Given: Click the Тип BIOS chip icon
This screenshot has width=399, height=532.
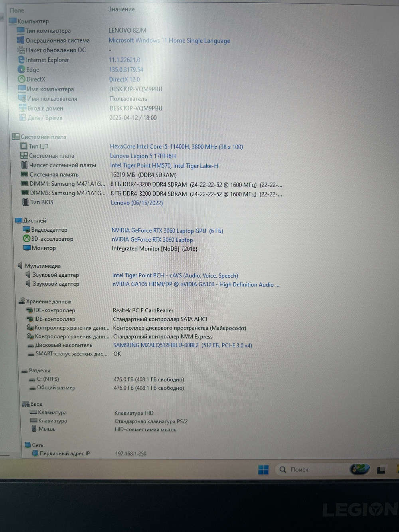Looking at the screenshot, I should [x=26, y=202].
